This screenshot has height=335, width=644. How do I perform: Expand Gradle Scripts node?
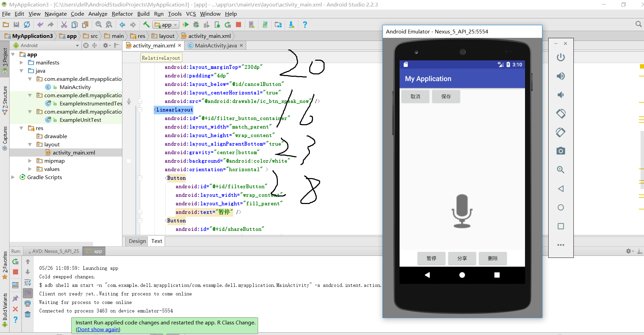point(13,177)
